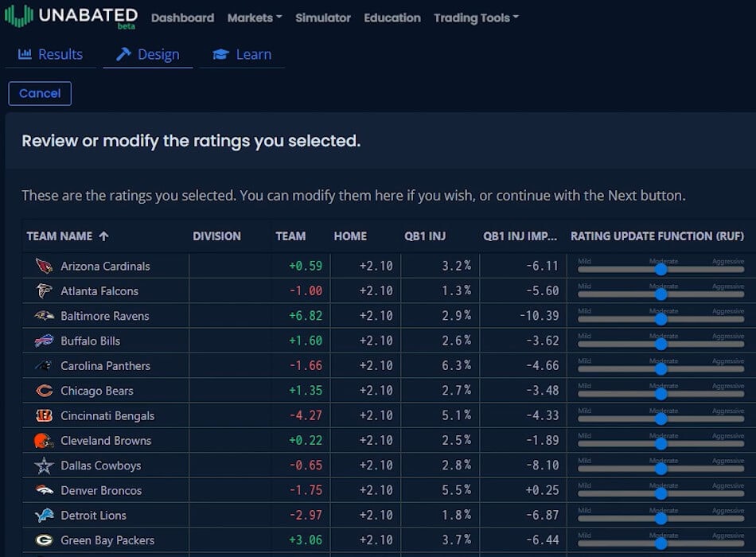Switch to the Learn tab
This screenshot has height=557, width=756.
[x=242, y=54]
